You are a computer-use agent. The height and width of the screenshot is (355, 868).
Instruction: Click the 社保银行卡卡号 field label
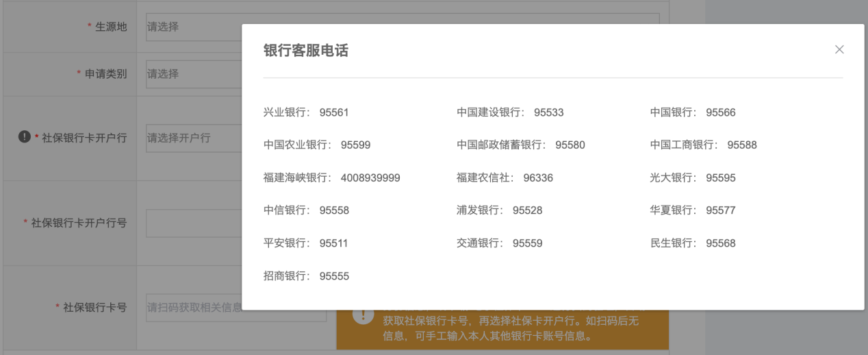click(95, 308)
